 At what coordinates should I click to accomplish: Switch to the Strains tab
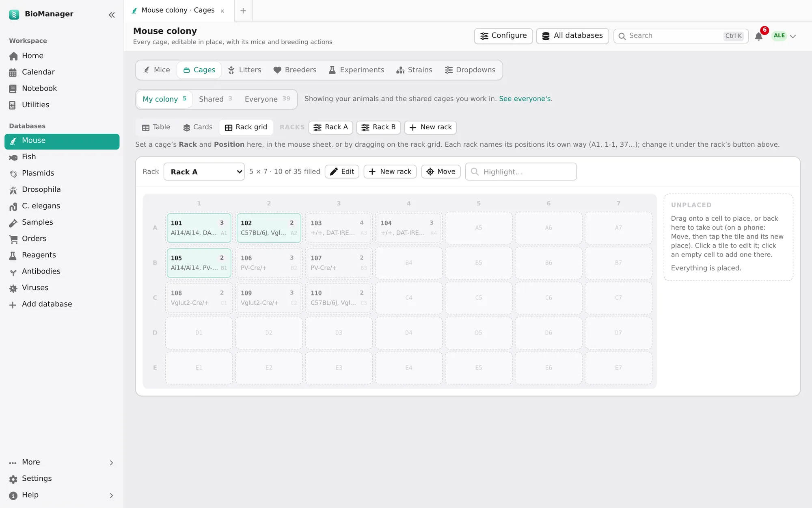point(415,70)
